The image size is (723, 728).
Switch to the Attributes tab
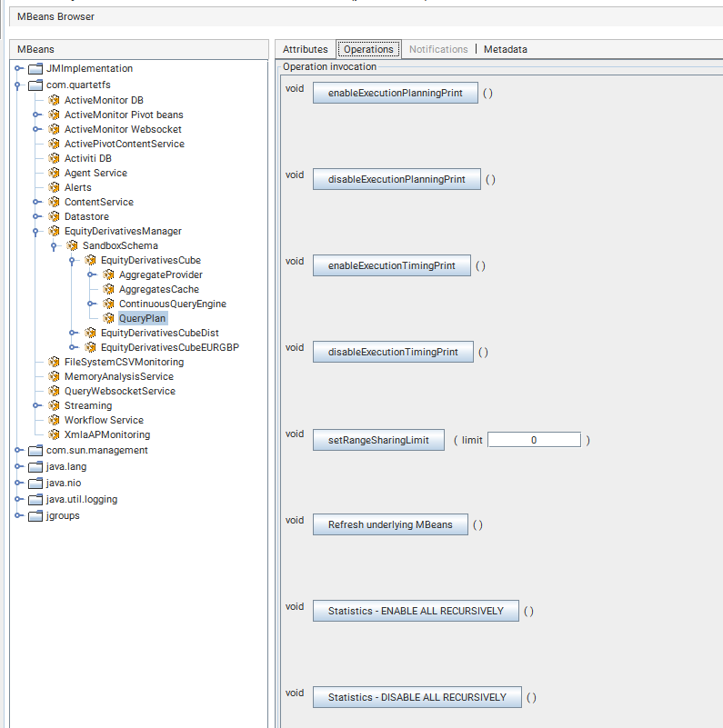coord(305,49)
